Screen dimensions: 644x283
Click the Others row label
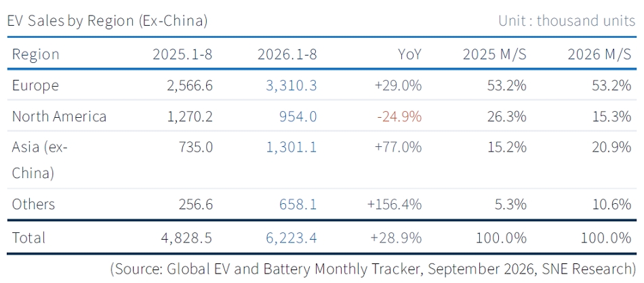click(33, 204)
